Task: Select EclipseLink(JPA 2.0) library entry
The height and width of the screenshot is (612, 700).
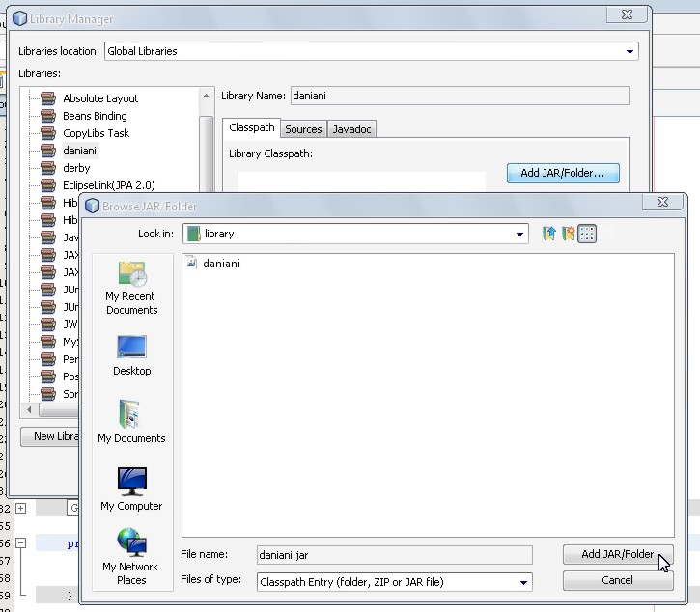Action: click(x=109, y=185)
